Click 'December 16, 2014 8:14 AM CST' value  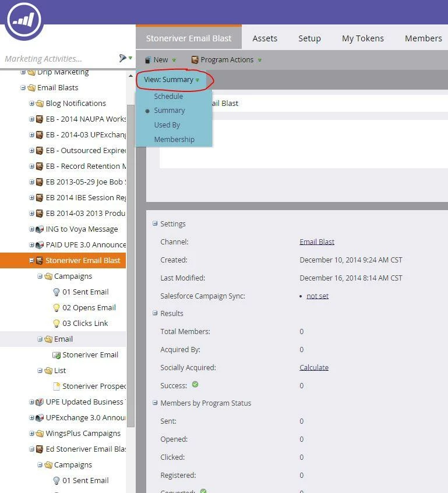pos(351,278)
